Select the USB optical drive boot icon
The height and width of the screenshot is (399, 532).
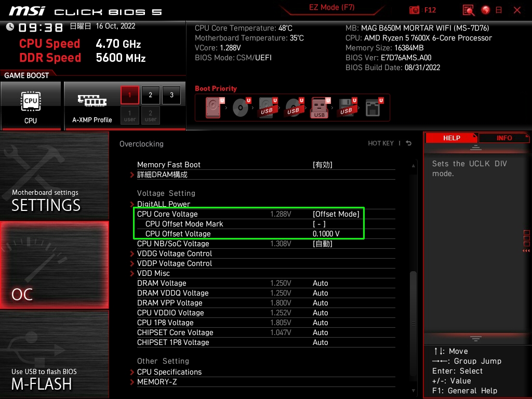point(294,108)
